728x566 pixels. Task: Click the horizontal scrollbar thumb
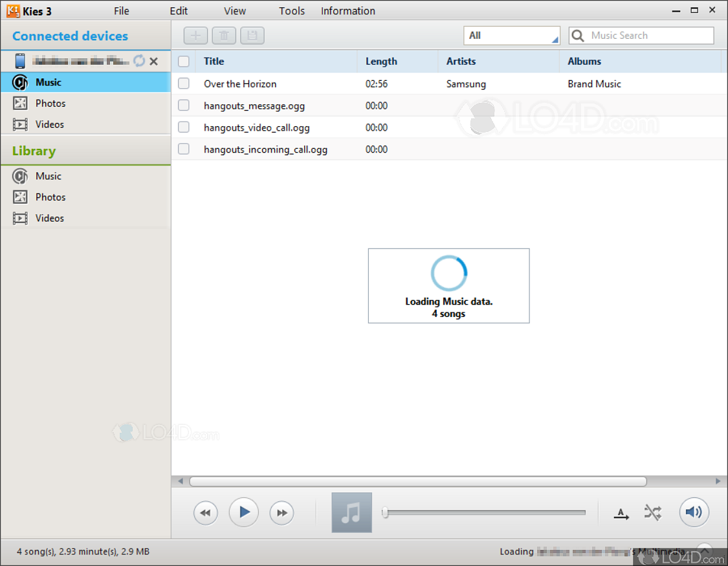pos(418,481)
